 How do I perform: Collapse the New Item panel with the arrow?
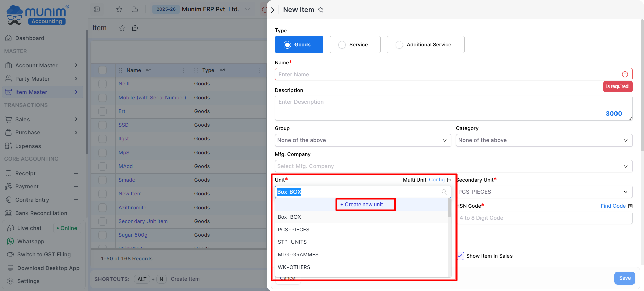click(273, 10)
